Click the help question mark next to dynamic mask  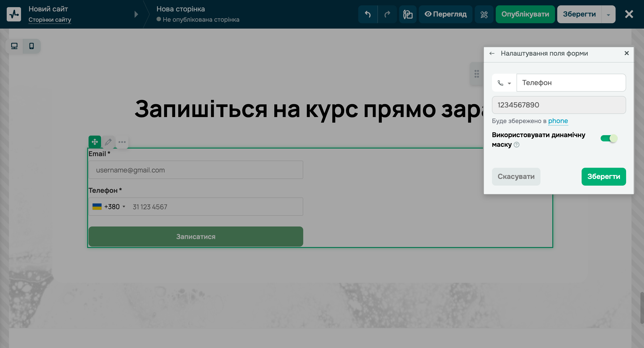pos(517,145)
